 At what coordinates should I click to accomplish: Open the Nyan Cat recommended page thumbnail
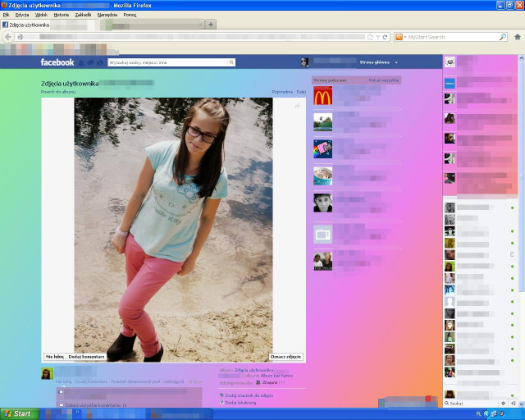pyautogui.click(x=322, y=149)
